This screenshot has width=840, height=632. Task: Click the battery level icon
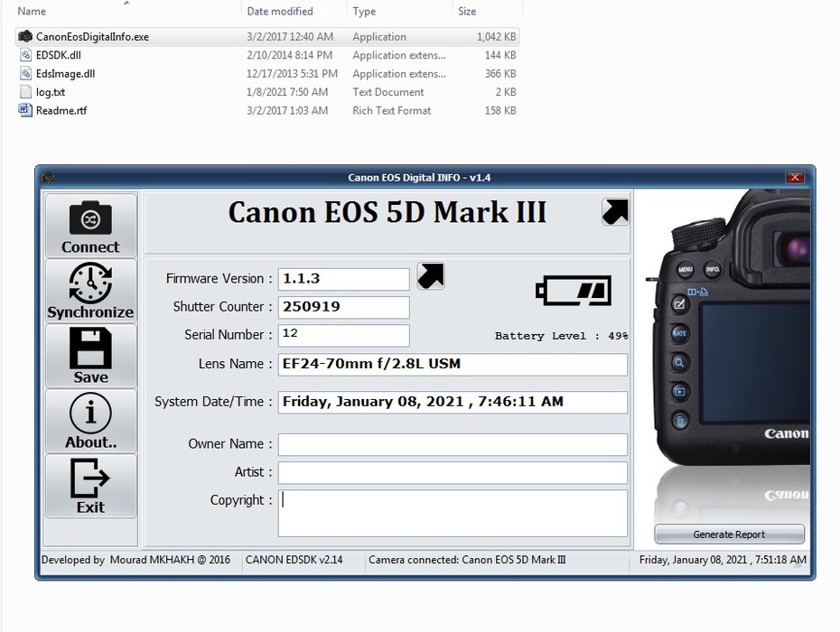574,291
